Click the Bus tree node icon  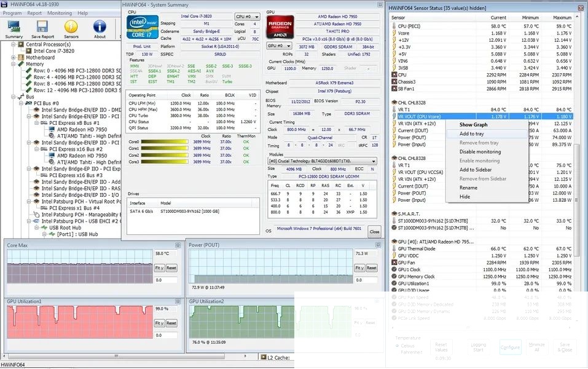pos(21,97)
